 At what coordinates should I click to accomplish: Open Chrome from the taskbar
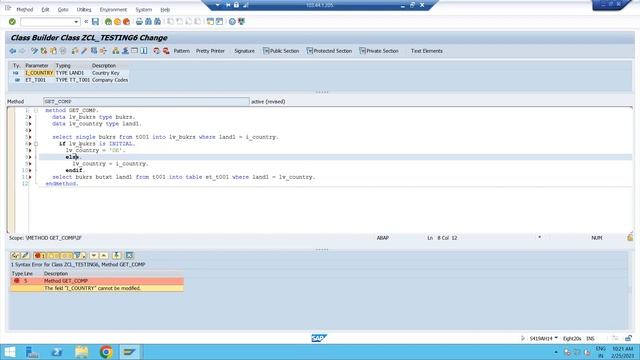[x=106, y=352]
